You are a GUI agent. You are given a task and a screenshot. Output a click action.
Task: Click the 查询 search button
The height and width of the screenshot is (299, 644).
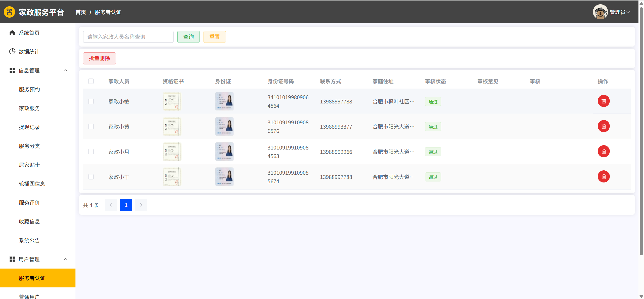[188, 37]
